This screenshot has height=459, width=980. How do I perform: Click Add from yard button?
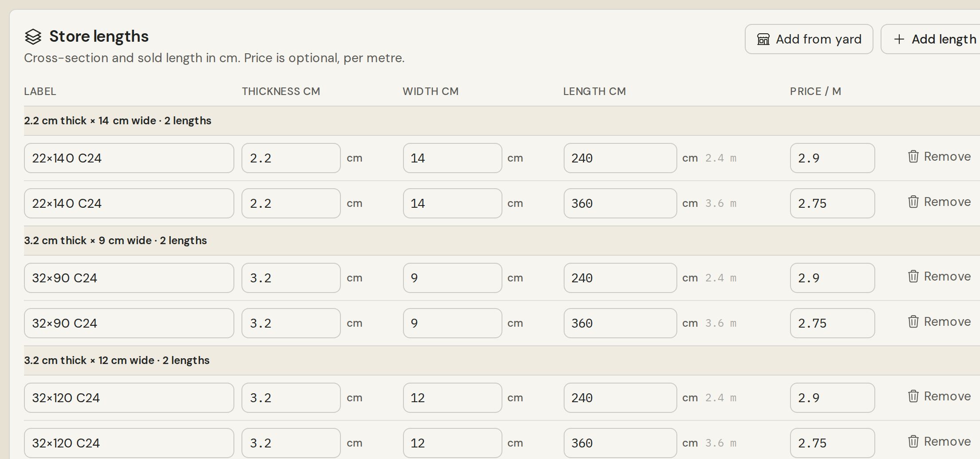pyautogui.click(x=809, y=39)
